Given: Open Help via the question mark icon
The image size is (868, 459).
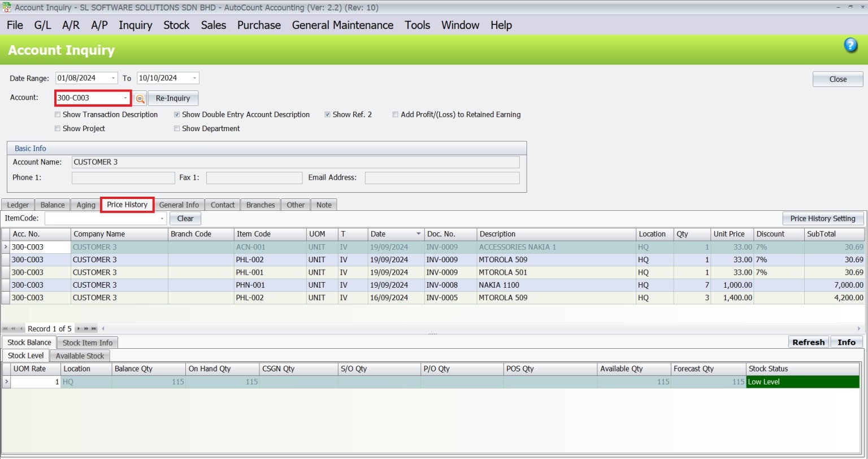Looking at the screenshot, I should click(x=850, y=45).
